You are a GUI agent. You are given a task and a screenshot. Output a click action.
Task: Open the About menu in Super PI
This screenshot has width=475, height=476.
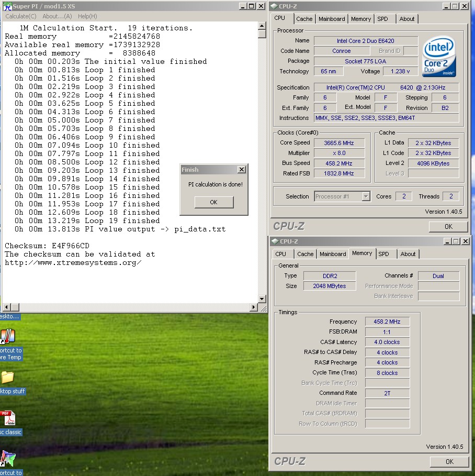coord(57,16)
